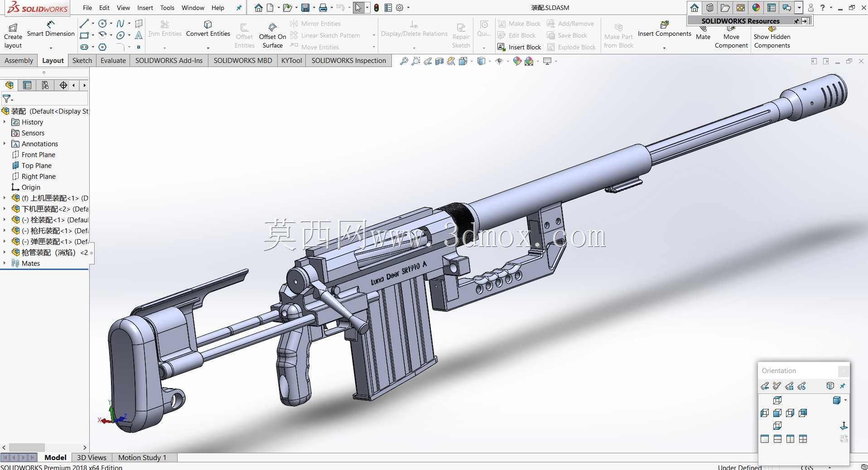This screenshot has height=470, width=868.
Task: Open the Insert menu
Action: pyautogui.click(x=145, y=8)
